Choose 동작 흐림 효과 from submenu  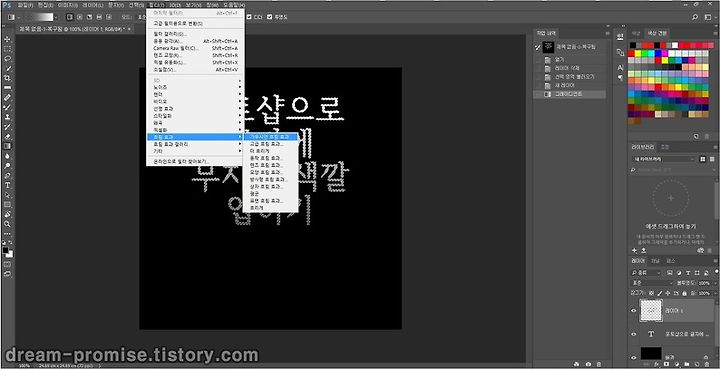(270, 158)
